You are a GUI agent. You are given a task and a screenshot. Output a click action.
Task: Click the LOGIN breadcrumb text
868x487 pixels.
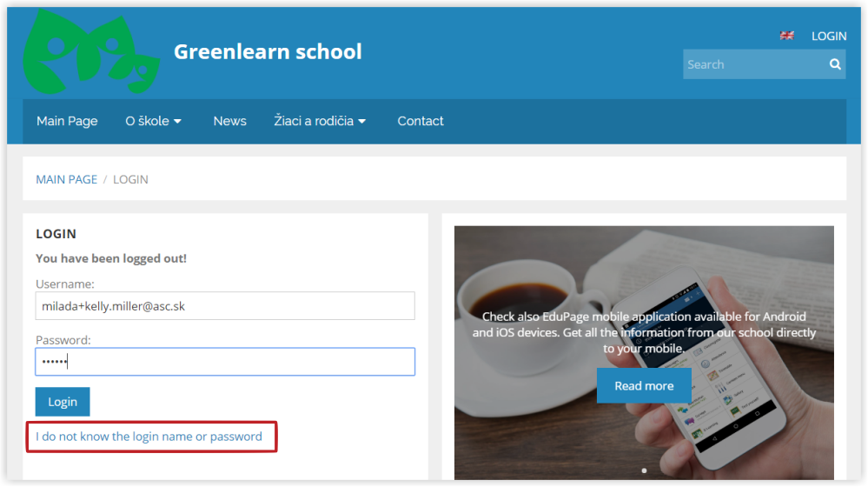click(130, 179)
